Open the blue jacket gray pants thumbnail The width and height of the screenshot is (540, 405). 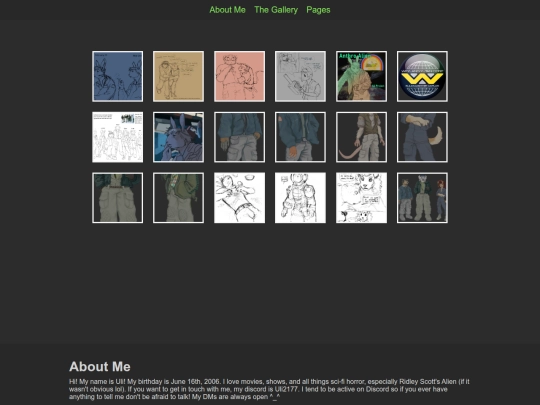click(239, 137)
